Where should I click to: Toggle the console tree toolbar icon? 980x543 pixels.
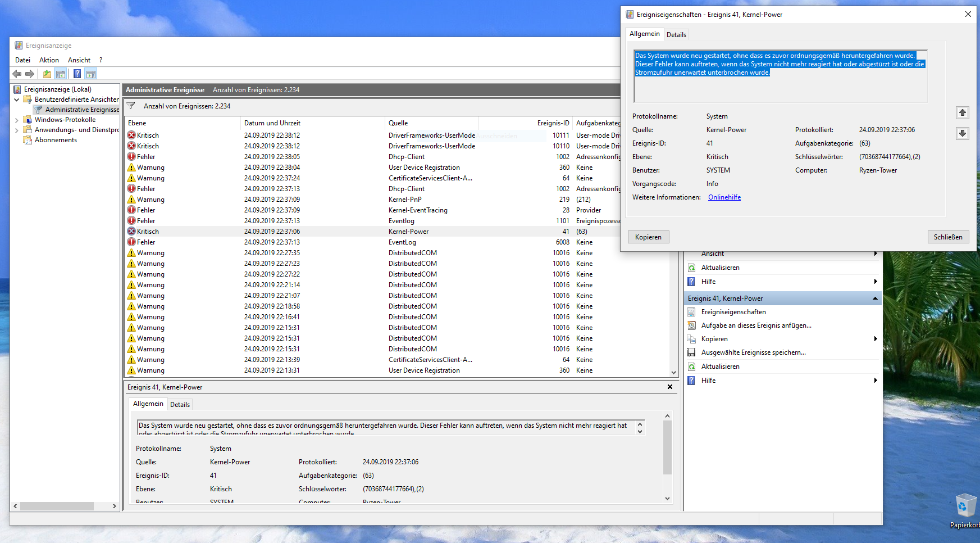click(x=61, y=74)
